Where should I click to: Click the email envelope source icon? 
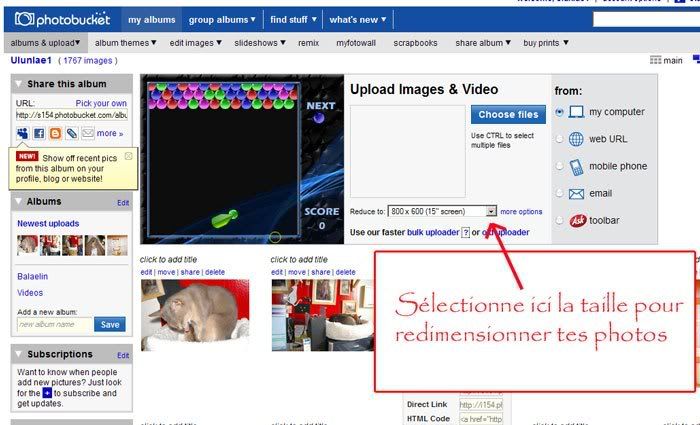click(x=576, y=194)
